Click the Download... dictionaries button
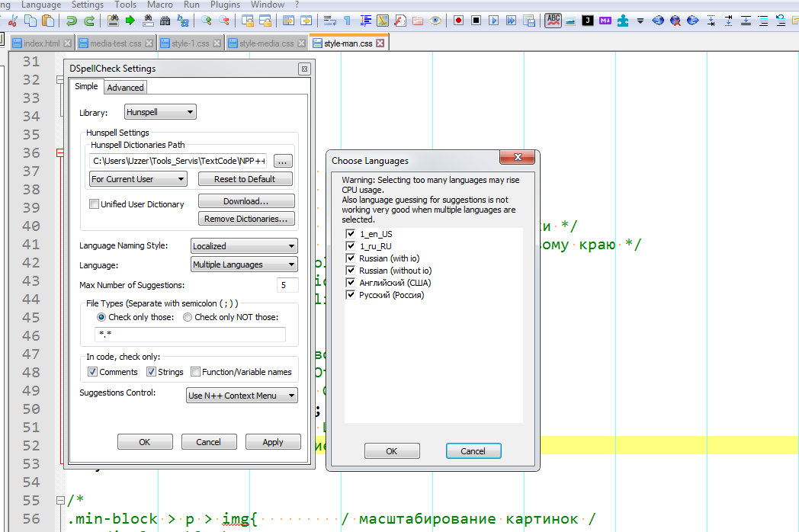This screenshot has width=799, height=532. (246, 200)
